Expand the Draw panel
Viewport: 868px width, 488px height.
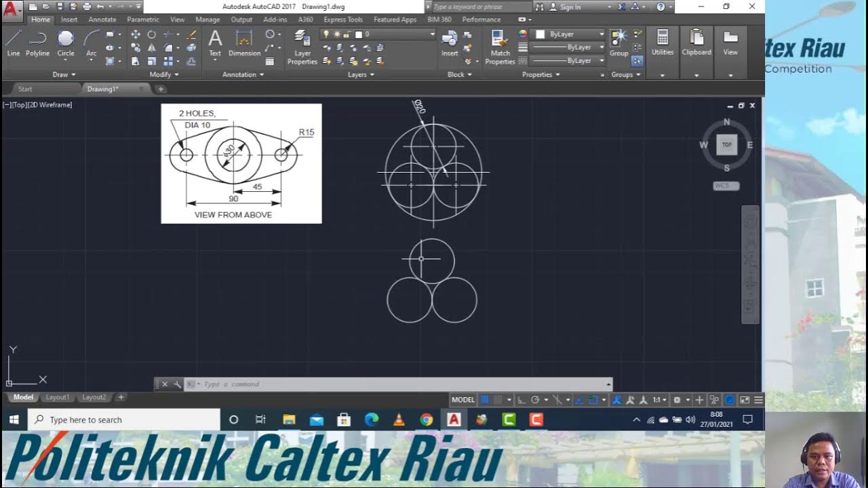pyautogui.click(x=64, y=75)
